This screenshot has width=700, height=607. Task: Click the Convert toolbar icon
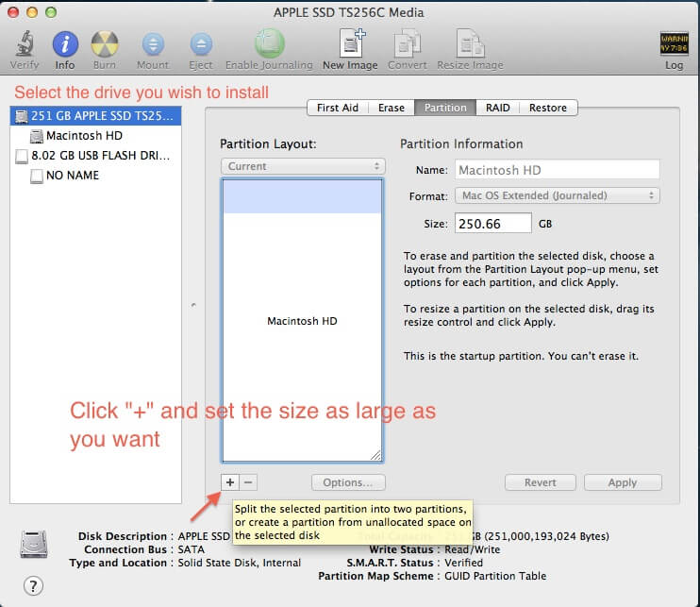click(408, 42)
